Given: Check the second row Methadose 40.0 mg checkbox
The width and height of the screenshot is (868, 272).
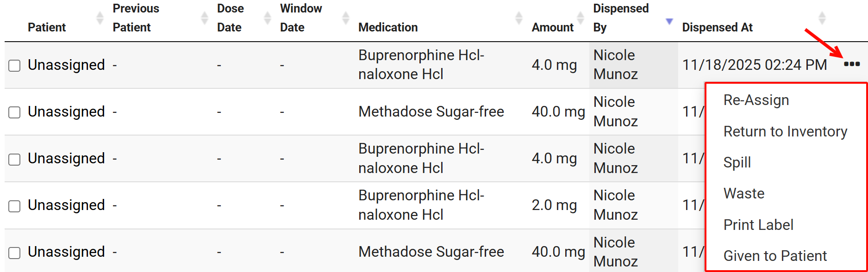Looking at the screenshot, I should (15, 112).
